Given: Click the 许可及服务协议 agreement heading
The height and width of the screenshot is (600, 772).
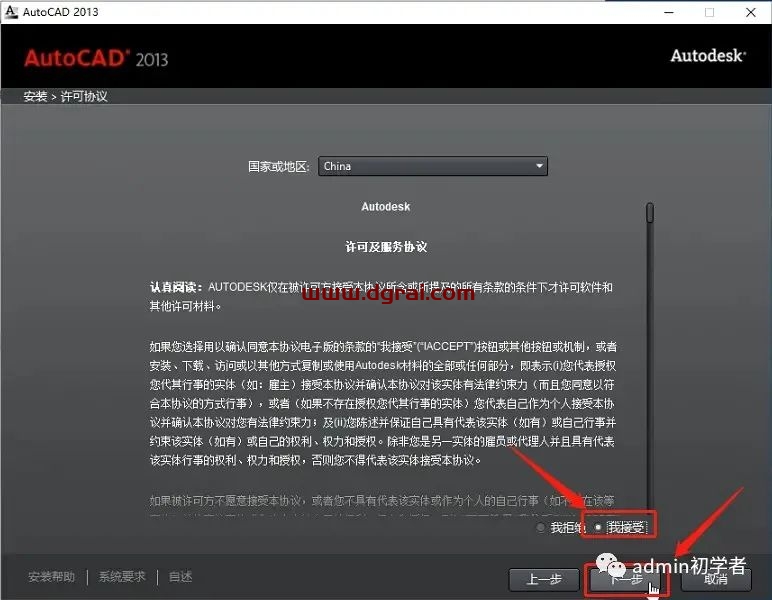Looking at the screenshot, I should click(x=386, y=247).
